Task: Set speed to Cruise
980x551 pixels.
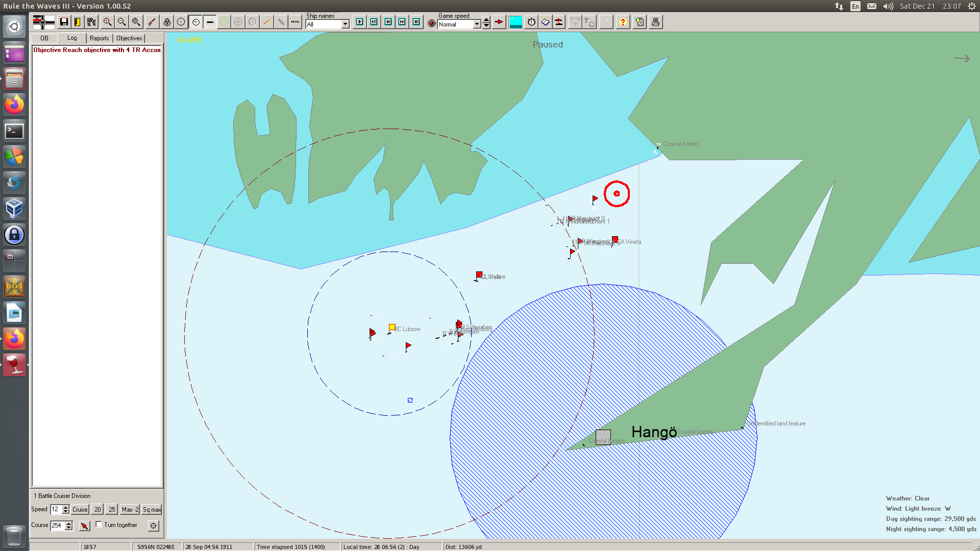Action: tap(80, 510)
